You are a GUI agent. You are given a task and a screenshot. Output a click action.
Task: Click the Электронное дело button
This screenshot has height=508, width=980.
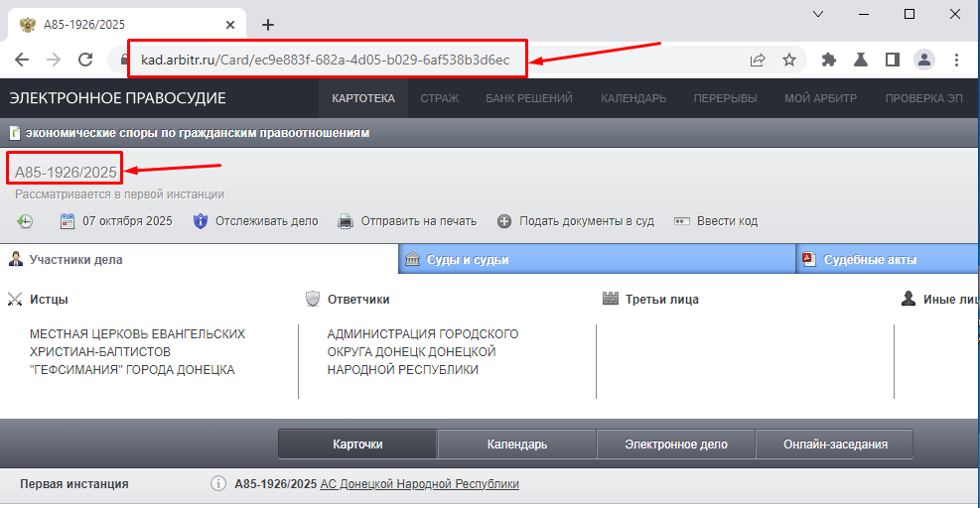click(x=675, y=444)
